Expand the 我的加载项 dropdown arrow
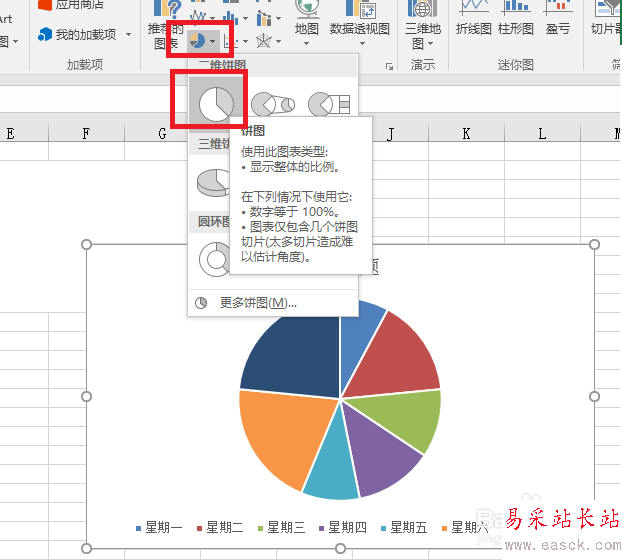Image resolution: width=622 pixels, height=560 pixels. (129, 35)
